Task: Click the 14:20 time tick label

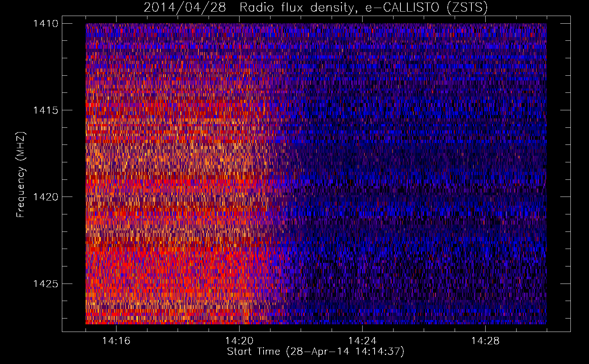Action: click(x=239, y=341)
